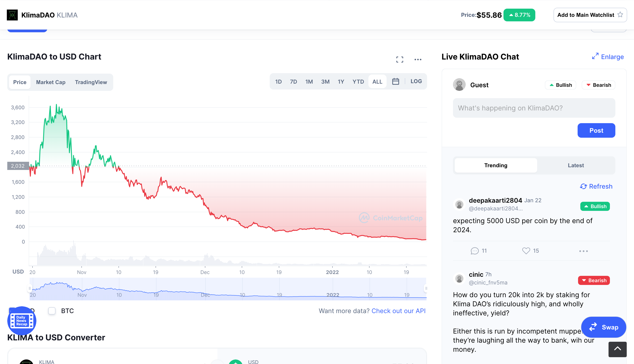The height and width of the screenshot is (364, 634).
Task: Click the chart range navigator area
Action: (228, 289)
